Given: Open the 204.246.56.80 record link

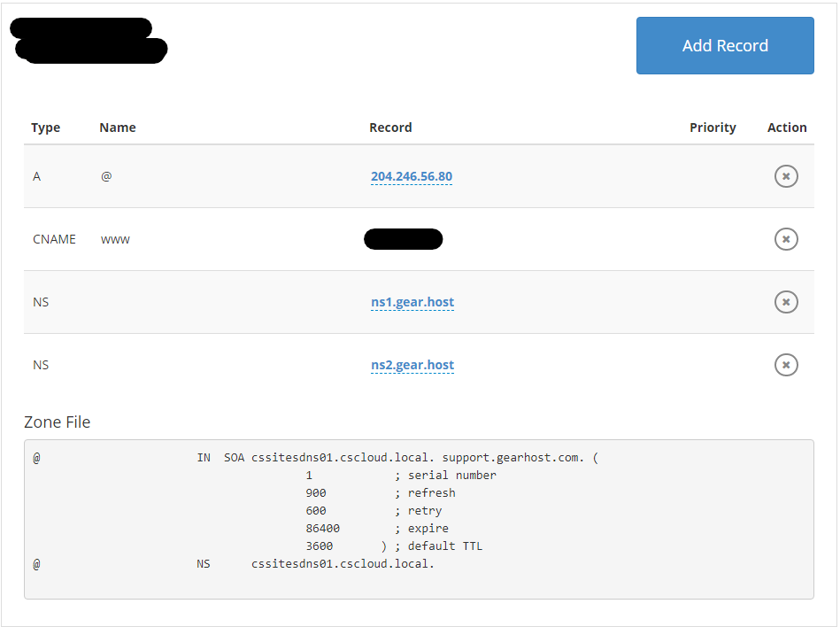Looking at the screenshot, I should pos(412,176).
